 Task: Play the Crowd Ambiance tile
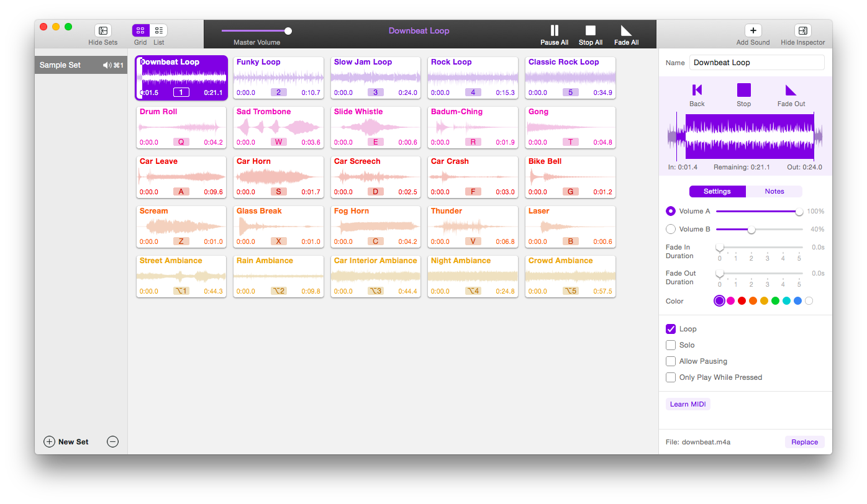coord(570,276)
